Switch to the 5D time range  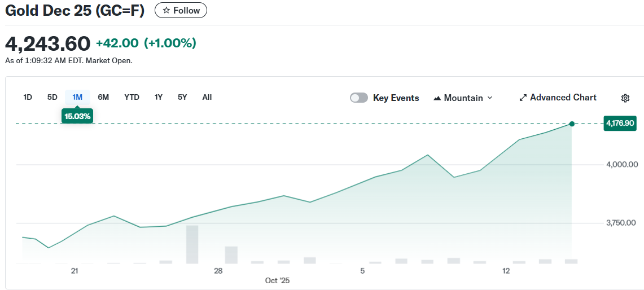[x=52, y=97]
